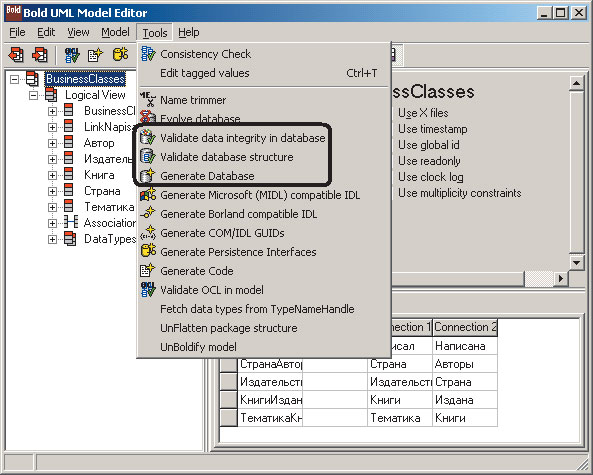This screenshot has width=593, height=475.
Task: Click scroll up arrow in properties pane
Action: 576,84
